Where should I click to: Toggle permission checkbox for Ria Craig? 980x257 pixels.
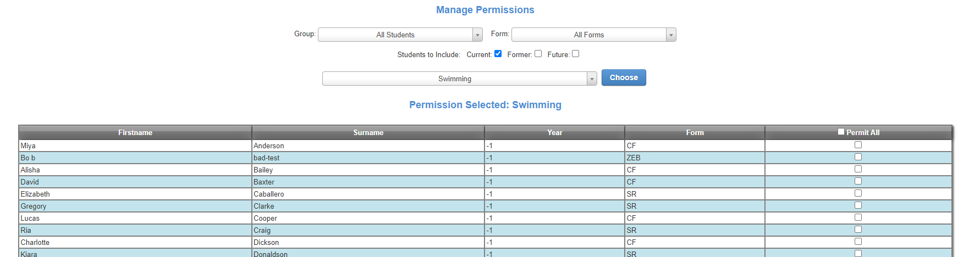pos(858,230)
